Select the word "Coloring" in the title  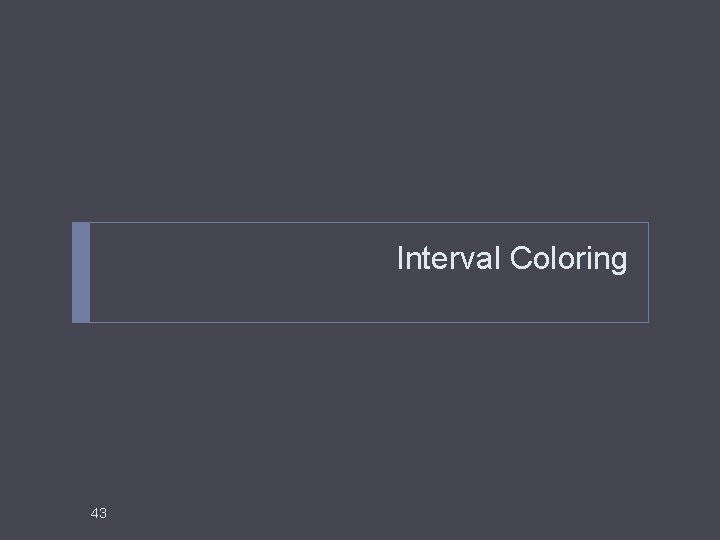click(x=568, y=259)
